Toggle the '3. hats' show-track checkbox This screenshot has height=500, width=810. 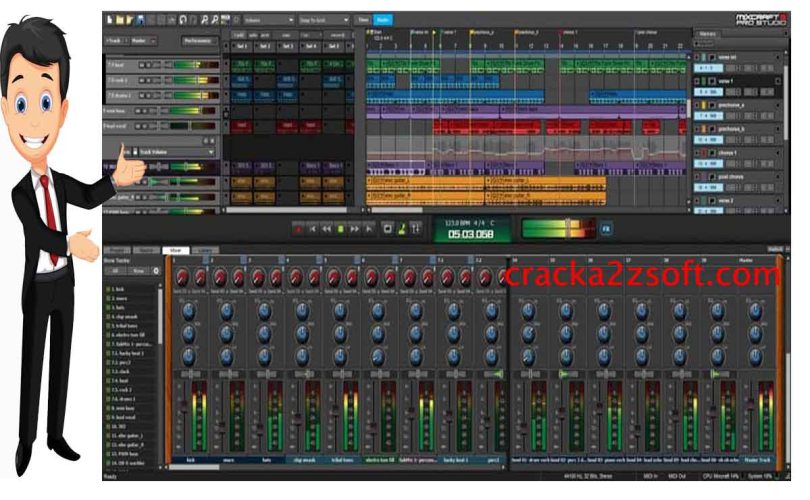108,307
